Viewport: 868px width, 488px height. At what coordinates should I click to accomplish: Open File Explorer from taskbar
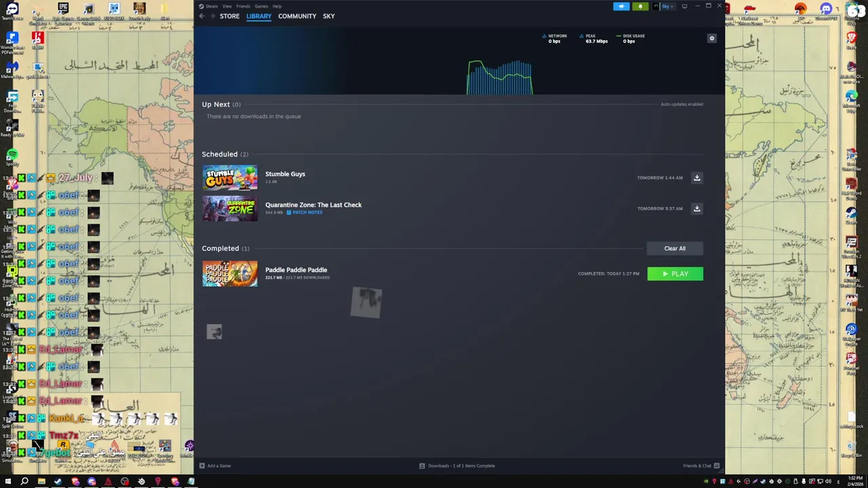(x=41, y=482)
